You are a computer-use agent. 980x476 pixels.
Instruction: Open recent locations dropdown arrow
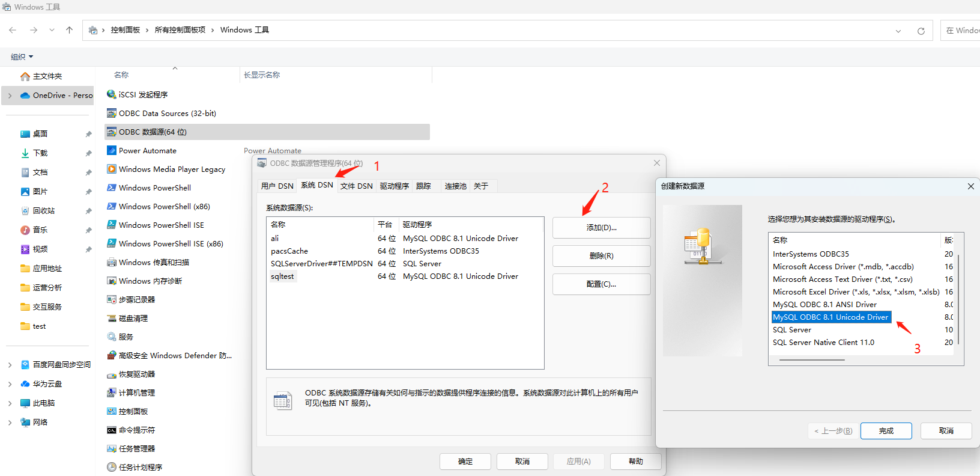click(x=52, y=30)
